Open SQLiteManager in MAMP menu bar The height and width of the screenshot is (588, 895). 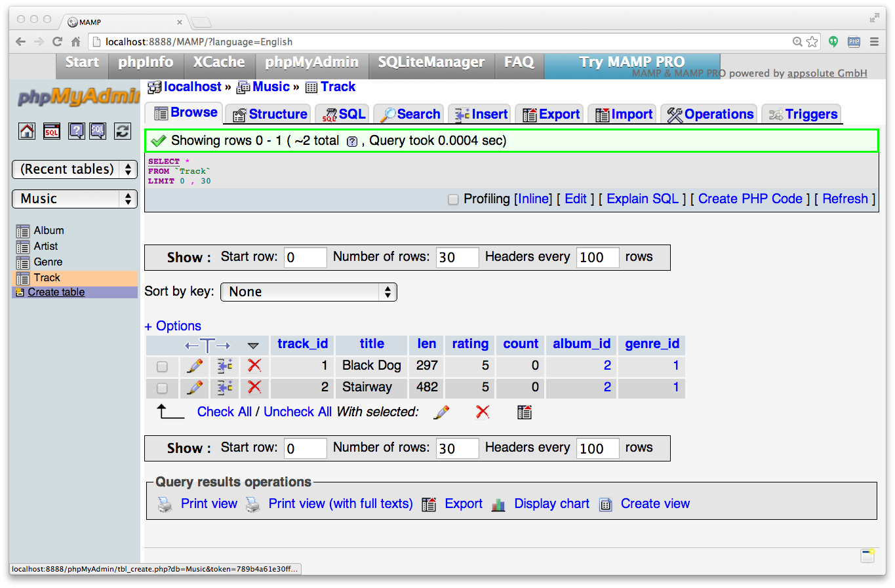(x=431, y=62)
